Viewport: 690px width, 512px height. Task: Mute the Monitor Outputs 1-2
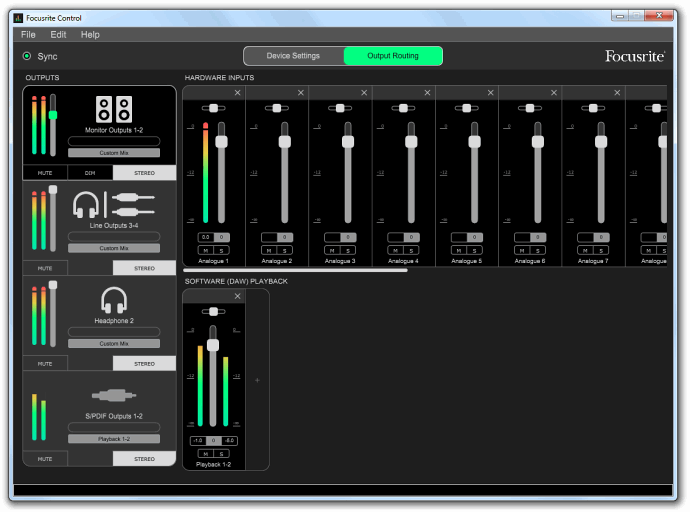45,173
